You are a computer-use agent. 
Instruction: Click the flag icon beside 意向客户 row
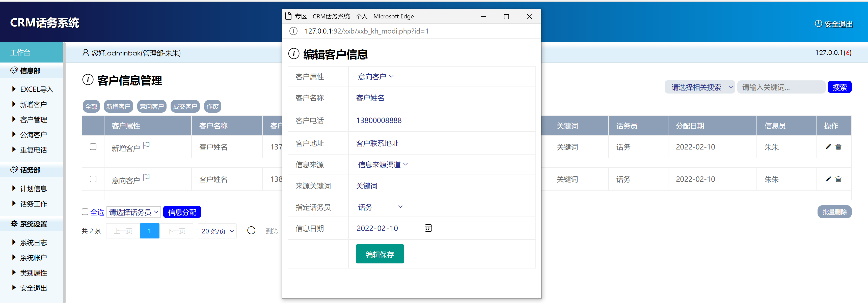click(x=146, y=177)
